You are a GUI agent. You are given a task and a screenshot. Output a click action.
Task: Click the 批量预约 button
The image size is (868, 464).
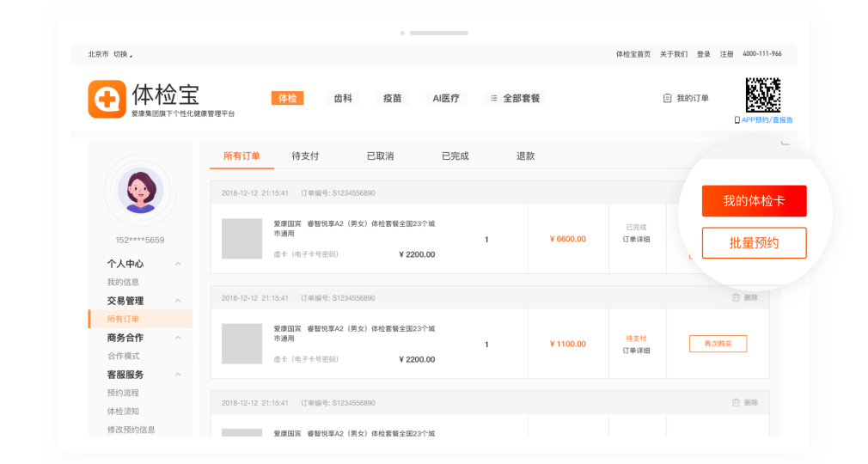[x=754, y=242]
